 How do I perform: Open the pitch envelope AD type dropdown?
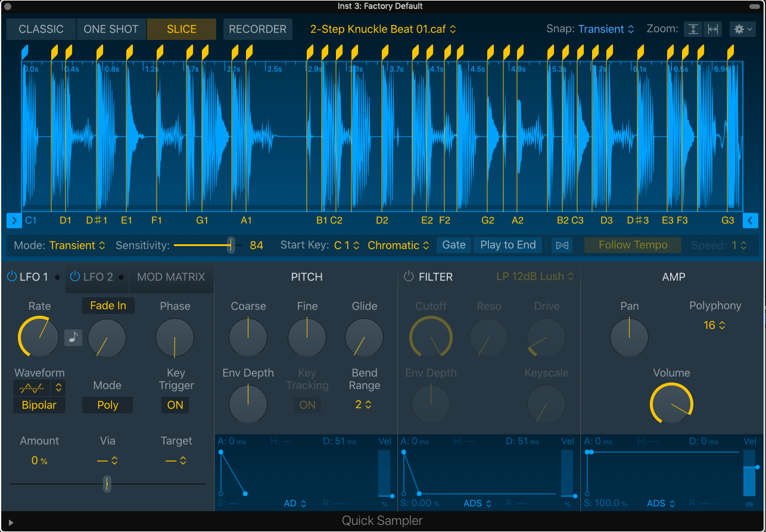pos(295,503)
